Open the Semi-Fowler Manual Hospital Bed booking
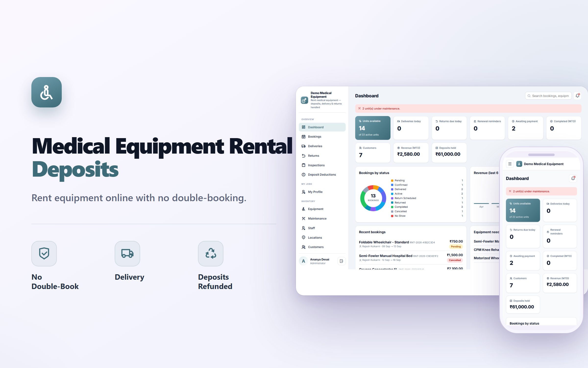 tap(411, 258)
